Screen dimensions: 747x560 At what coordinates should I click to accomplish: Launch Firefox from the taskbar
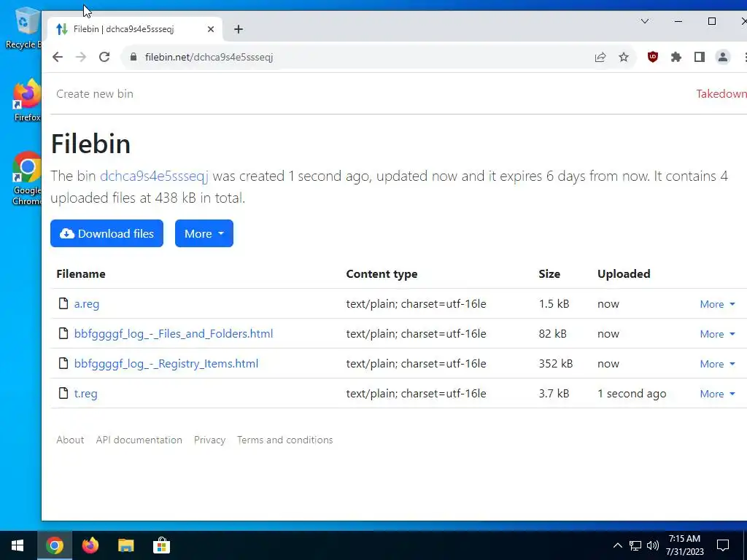point(90,545)
